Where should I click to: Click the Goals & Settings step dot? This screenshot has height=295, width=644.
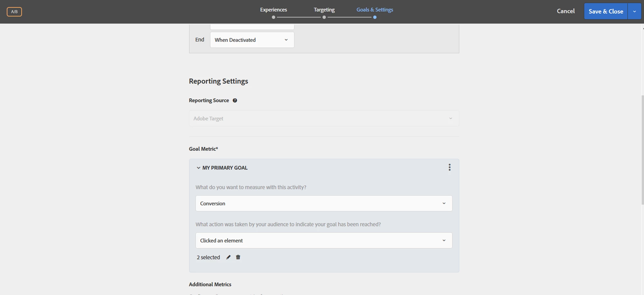tap(375, 17)
